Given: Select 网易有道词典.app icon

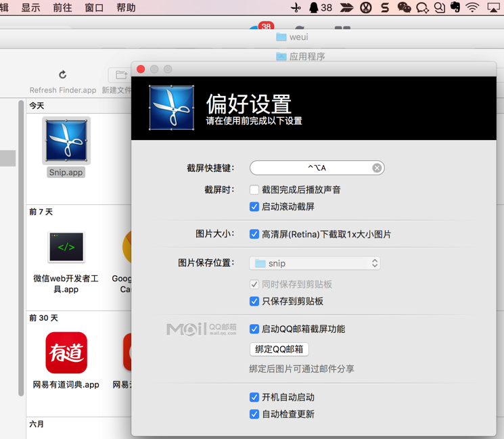Looking at the screenshot, I should pos(66,352).
